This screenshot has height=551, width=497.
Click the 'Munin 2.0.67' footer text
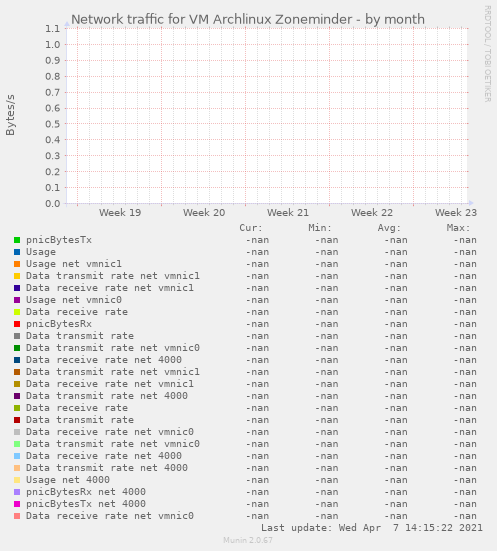tap(248, 540)
